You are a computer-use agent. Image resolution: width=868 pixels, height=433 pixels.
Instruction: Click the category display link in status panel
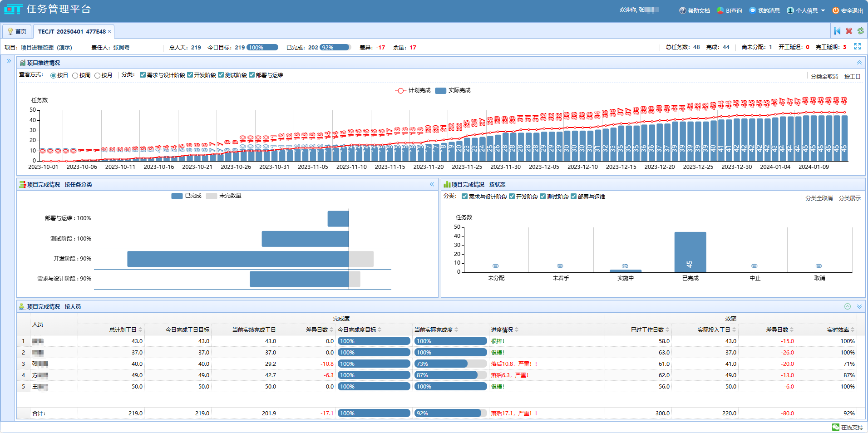[849, 198]
